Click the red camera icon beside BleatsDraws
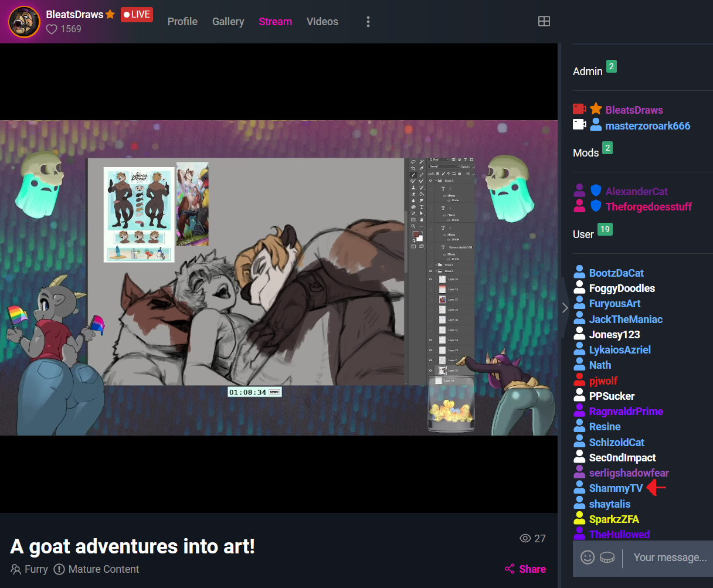The width and height of the screenshot is (713, 588). [579, 109]
